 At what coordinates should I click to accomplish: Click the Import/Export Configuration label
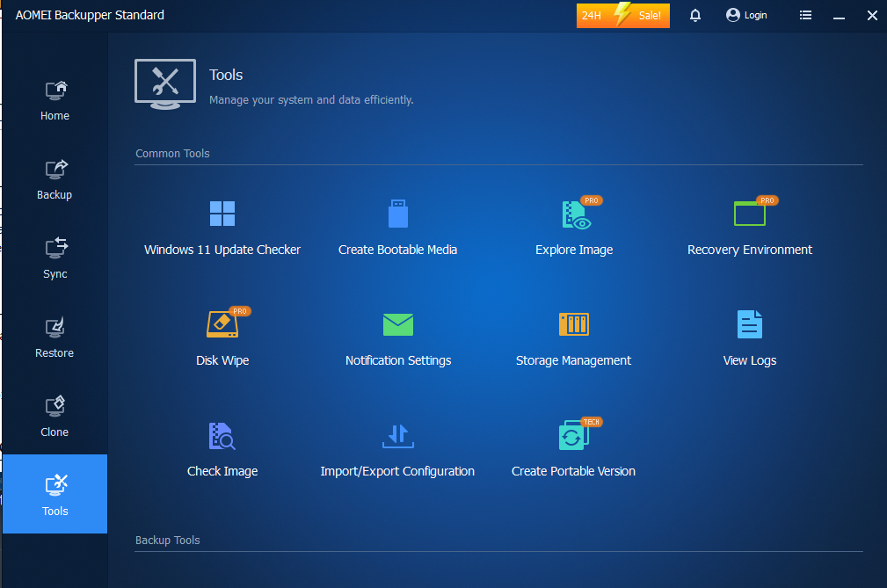pos(397,471)
